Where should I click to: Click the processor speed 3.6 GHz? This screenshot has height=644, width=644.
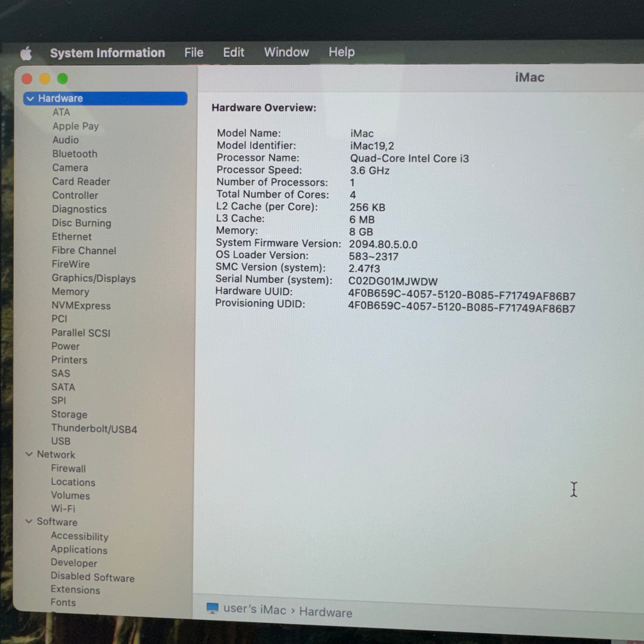point(370,171)
